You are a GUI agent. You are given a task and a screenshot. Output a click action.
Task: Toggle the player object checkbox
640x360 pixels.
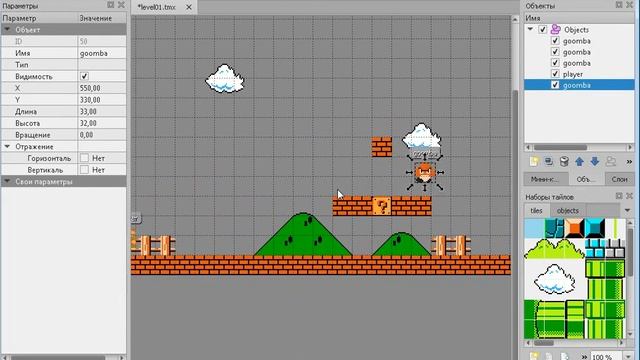pyautogui.click(x=555, y=74)
